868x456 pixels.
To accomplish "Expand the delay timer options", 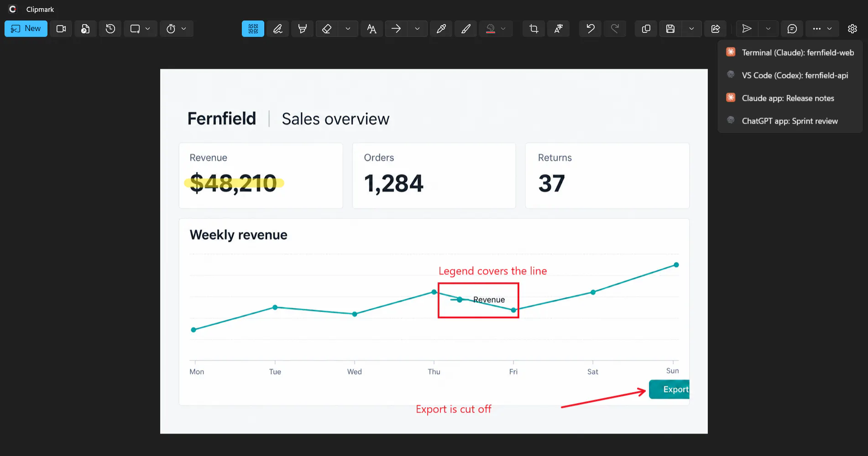I will pyautogui.click(x=184, y=29).
